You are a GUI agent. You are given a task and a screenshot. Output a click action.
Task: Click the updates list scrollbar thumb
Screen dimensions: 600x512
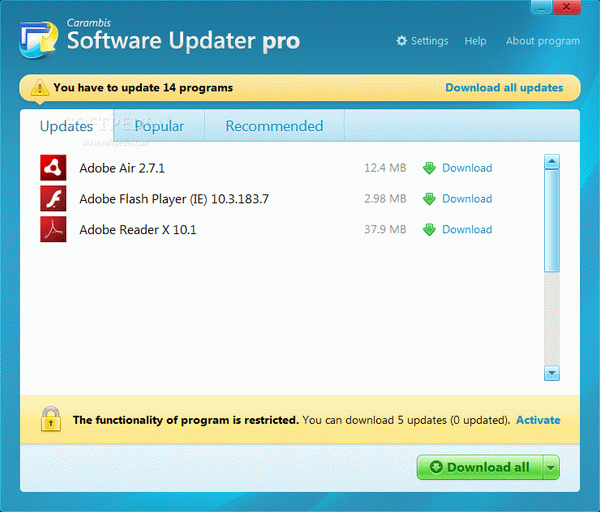552,221
